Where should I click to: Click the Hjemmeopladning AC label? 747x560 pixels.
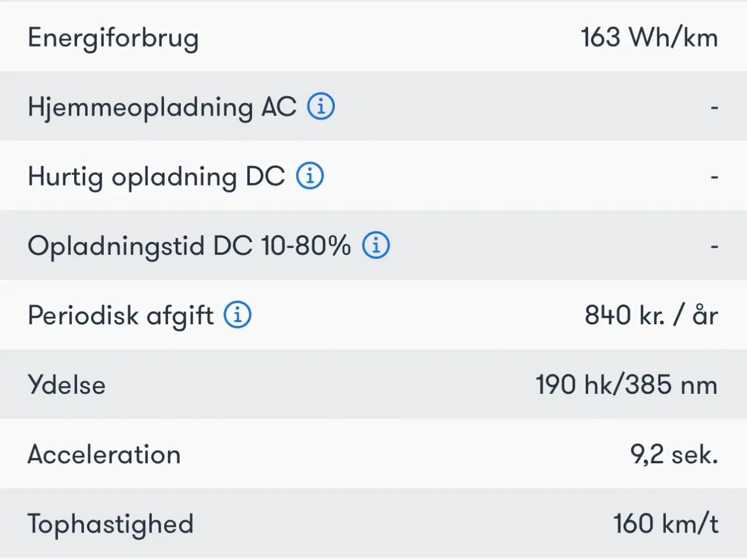click(162, 107)
